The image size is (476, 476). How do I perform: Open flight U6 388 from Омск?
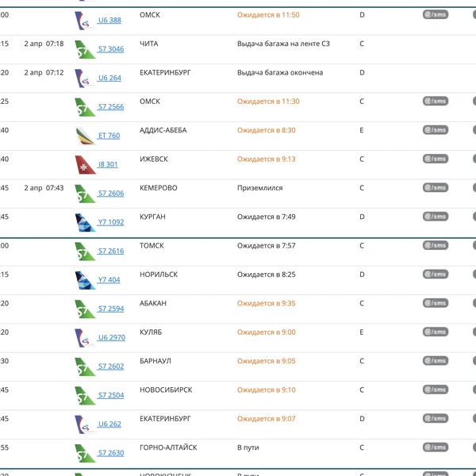pyautogui.click(x=109, y=21)
